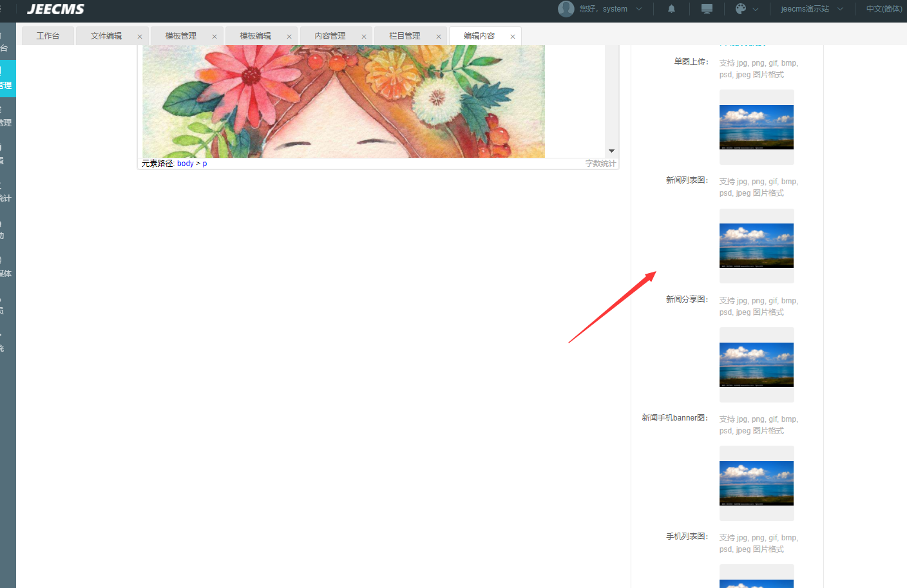Open the notification bell
The width and height of the screenshot is (907, 588).
click(671, 9)
